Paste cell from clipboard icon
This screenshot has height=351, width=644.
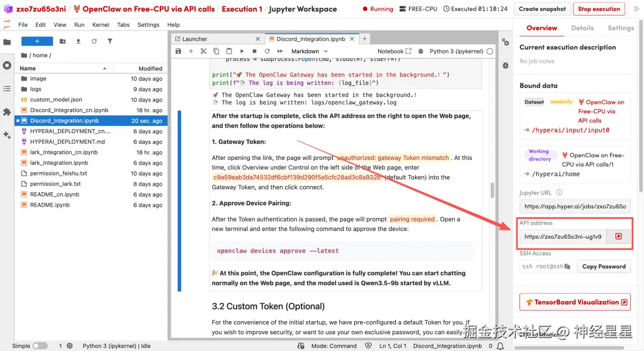[x=229, y=51]
